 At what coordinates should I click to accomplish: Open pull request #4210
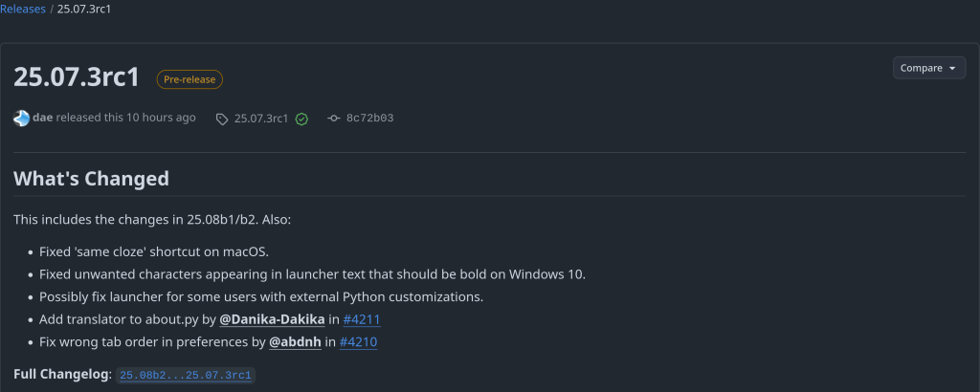pos(359,341)
